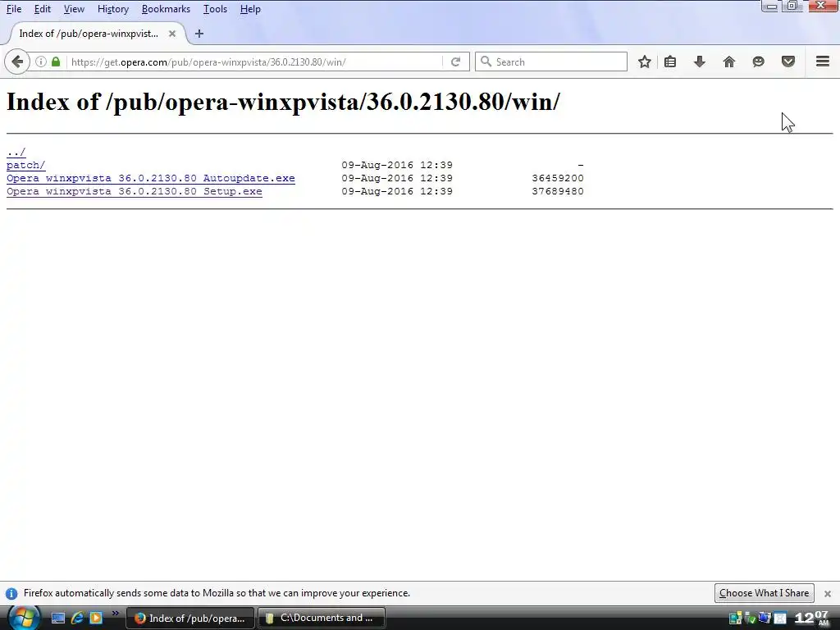Click the window tray icon beside the clock
Image resolution: width=840 pixels, height=630 pixels.
pos(780,619)
